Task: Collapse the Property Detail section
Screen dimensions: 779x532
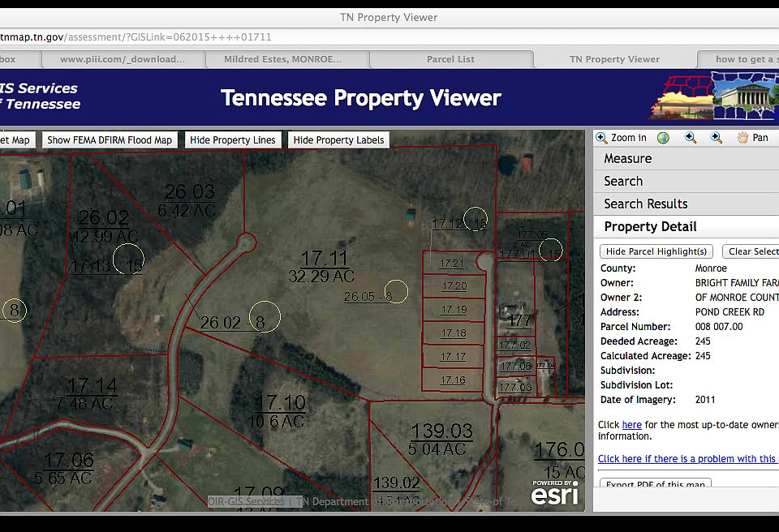Action: [x=686, y=226]
